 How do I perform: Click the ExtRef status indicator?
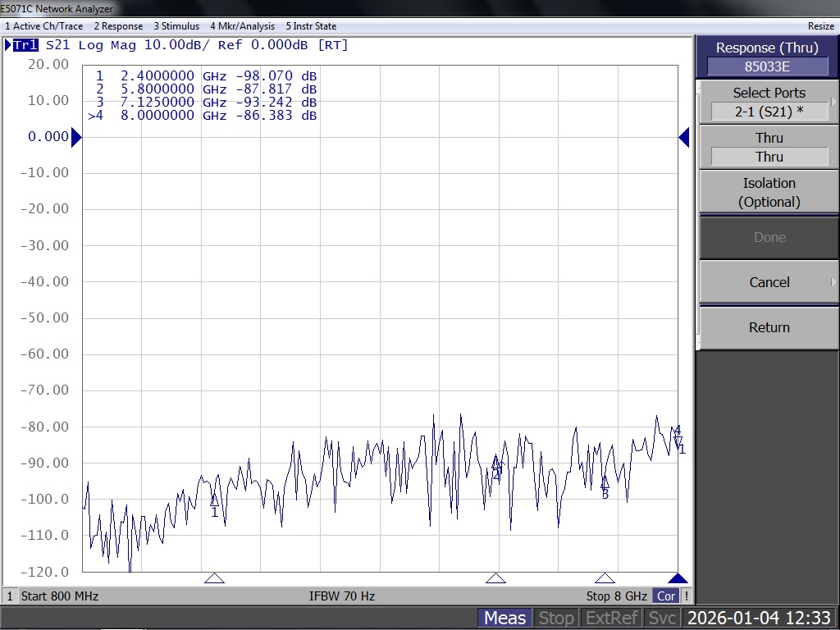[611, 618]
